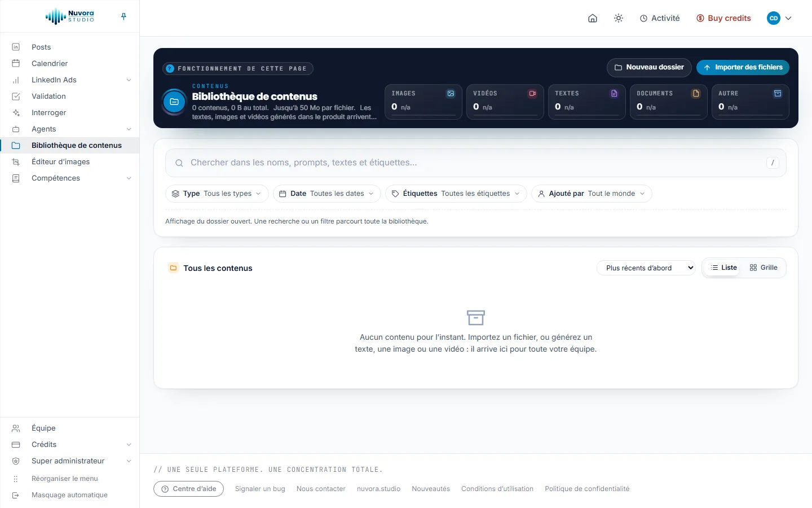Screen dimensions: 812x508
Task: Switch to Grille view
Action: (x=764, y=268)
